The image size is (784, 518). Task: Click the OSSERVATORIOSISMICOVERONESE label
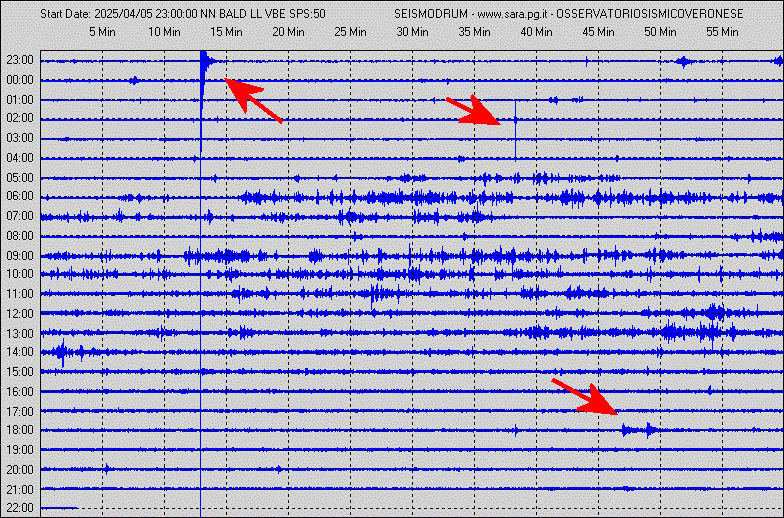tap(650, 14)
